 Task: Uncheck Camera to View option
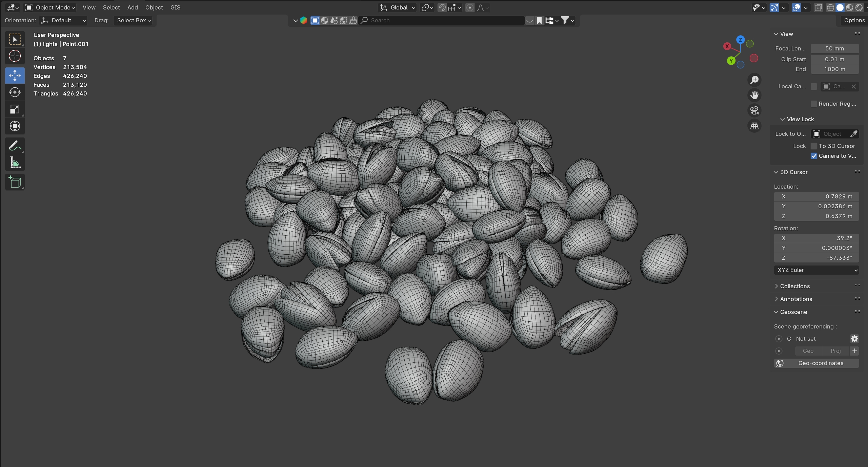tap(814, 156)
